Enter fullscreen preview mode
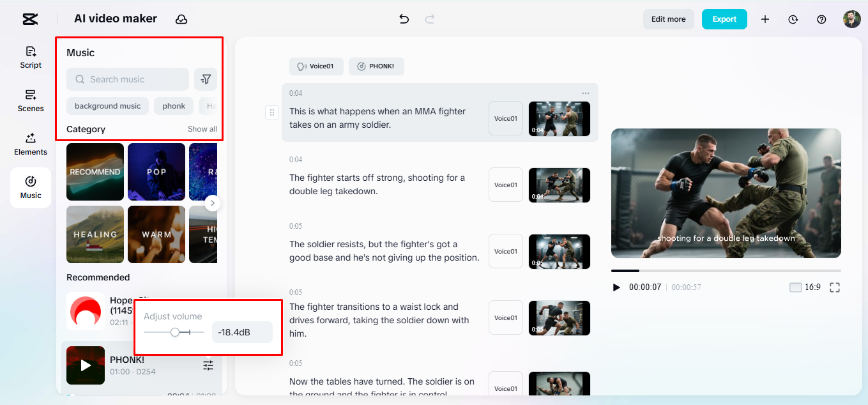Viewport: 868px width, 405px height. (x=834, y=287)
